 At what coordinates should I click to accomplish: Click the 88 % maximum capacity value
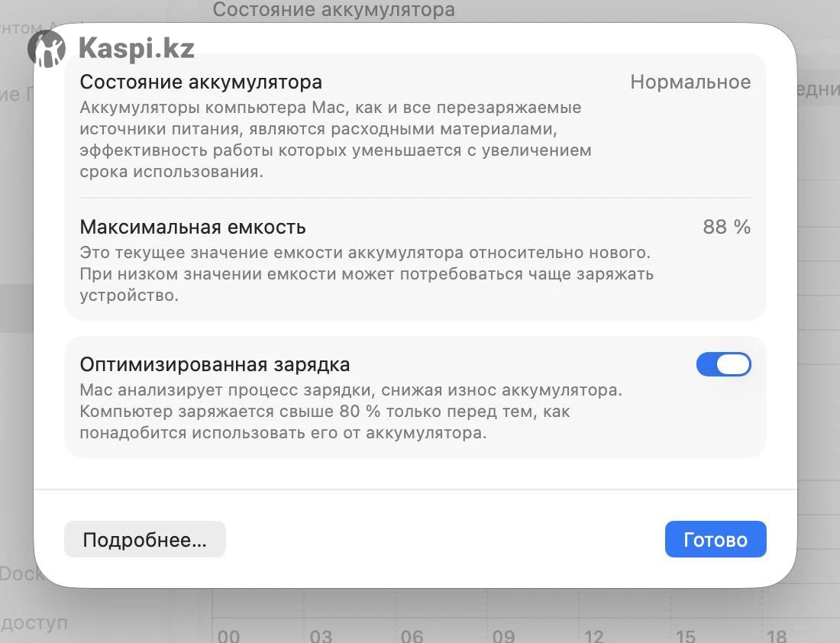pos(726,227)
